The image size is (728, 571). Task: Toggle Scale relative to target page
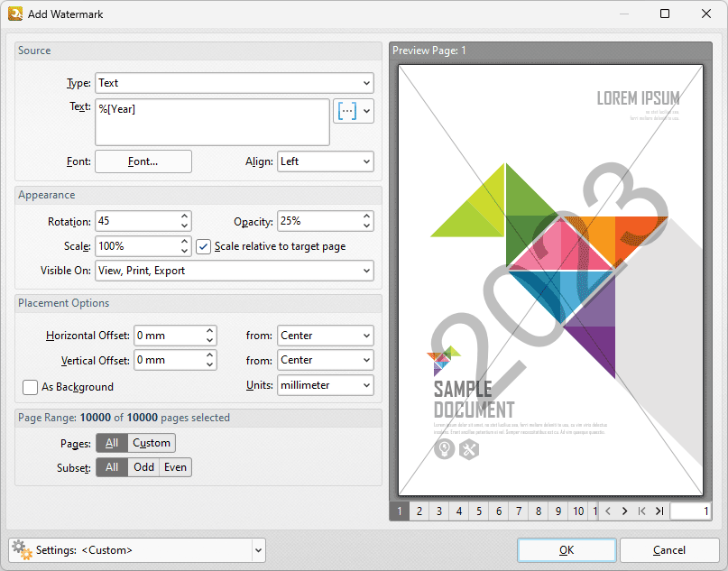pos(203,246)
